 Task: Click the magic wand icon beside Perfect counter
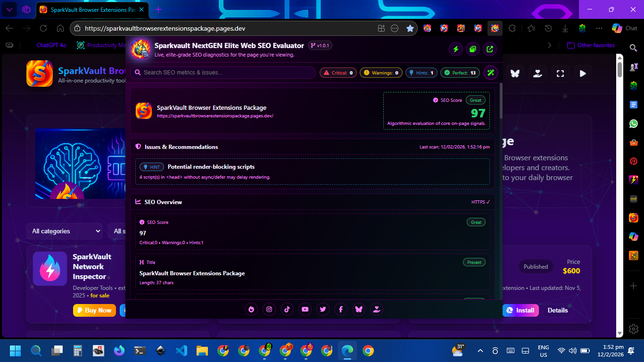[x=490, y=73]
